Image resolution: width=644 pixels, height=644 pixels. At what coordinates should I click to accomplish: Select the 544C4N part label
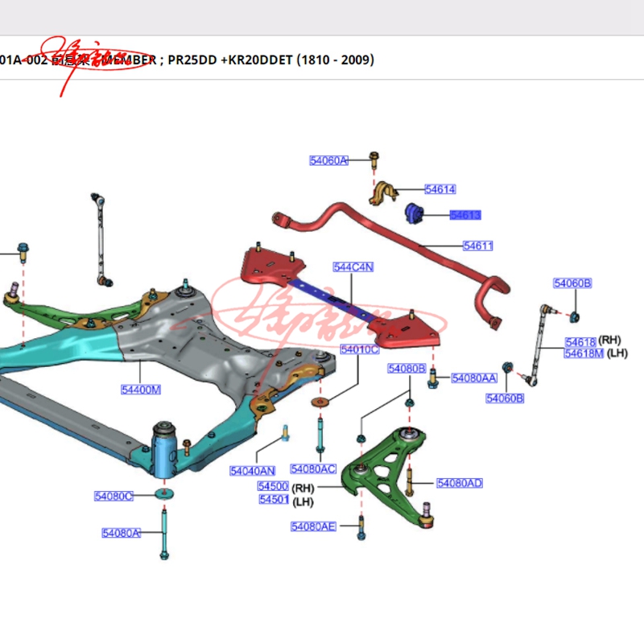(x=353, y=267)
